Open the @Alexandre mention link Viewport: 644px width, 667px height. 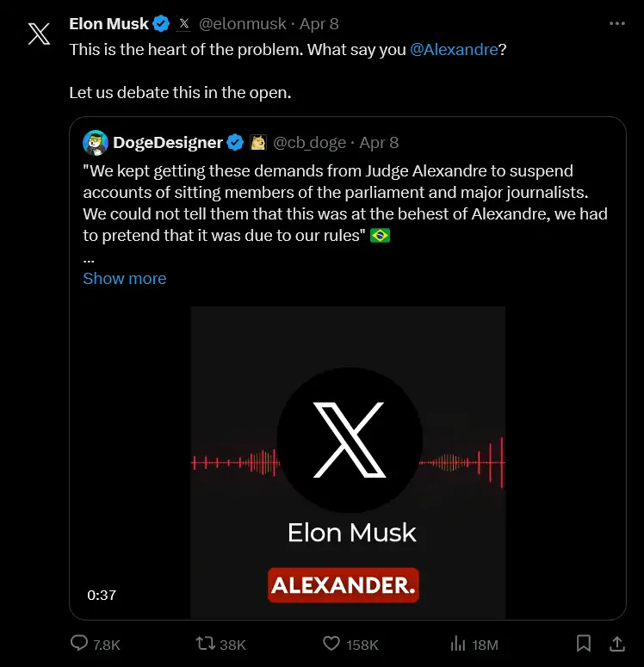454,49
